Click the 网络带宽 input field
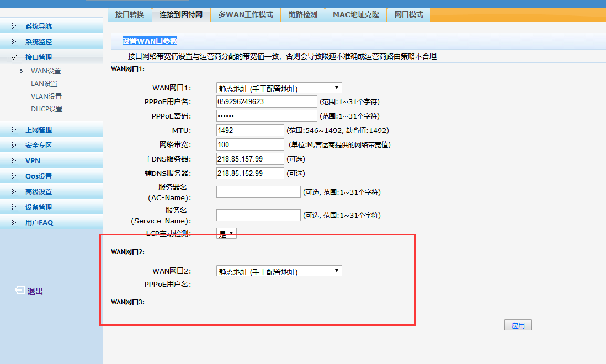The height and width of the screenshot is (364, 606). click(x=250, y=144)
